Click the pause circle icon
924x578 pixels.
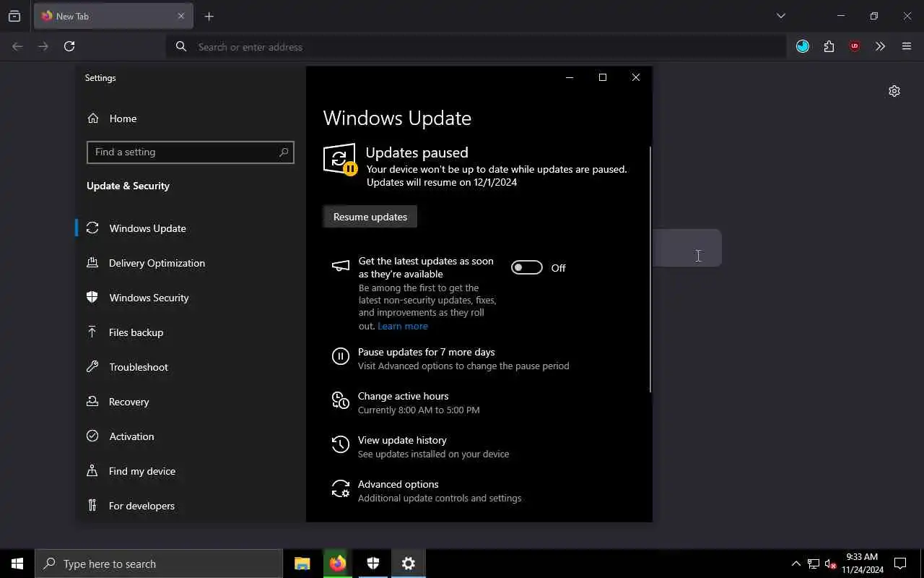(x=340, y=355)
